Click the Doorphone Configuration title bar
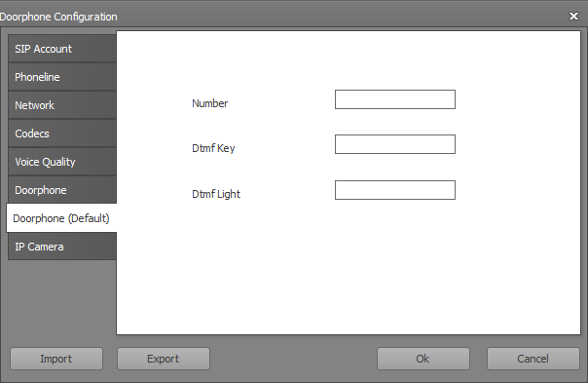 point(281,17)
